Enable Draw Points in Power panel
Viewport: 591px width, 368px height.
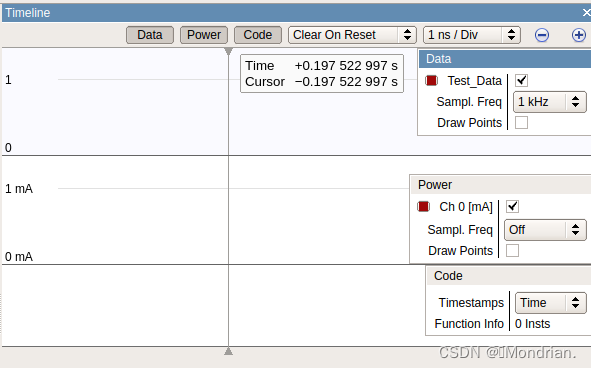[x=512, y=250]
